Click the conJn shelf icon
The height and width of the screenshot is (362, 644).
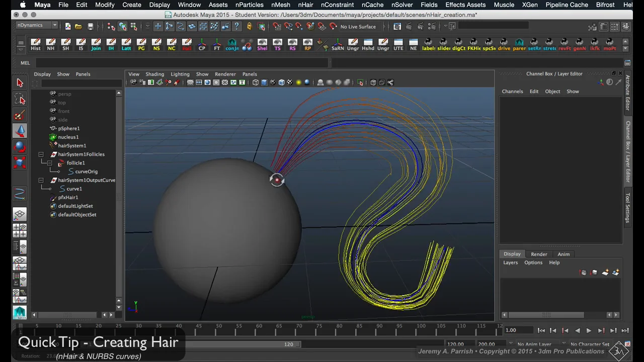[x=232, y=45]
